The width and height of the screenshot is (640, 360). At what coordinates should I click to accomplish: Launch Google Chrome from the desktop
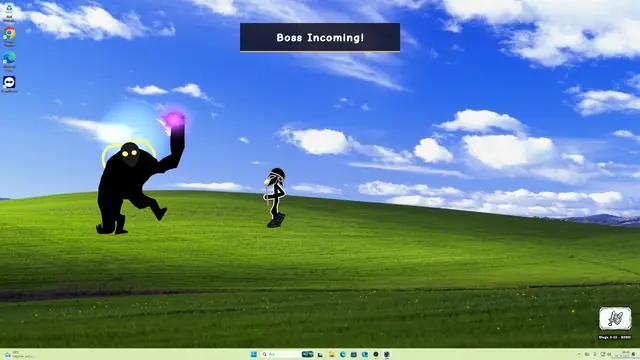point(9,36)
